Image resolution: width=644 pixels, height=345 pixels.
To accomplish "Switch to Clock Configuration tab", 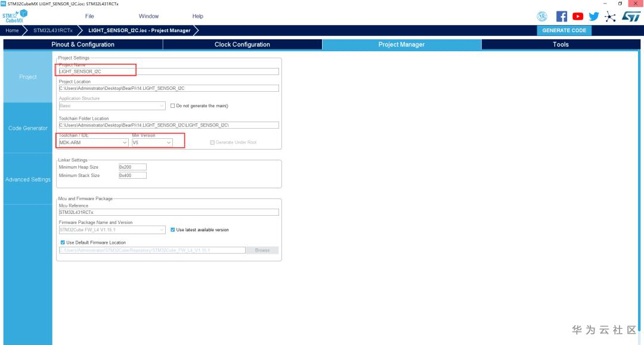I will [x=242, y=44].
